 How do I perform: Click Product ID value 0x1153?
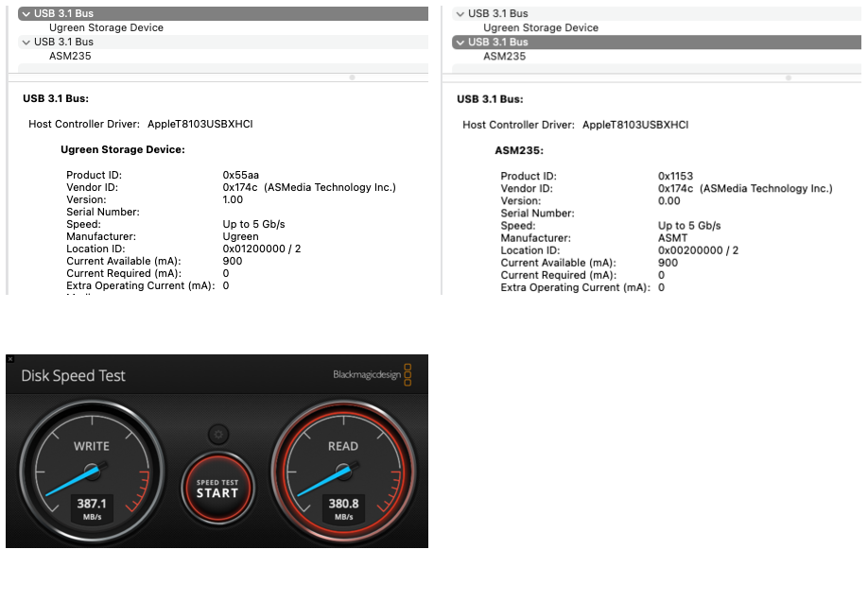pyautogui.click(x=675, y=176)
